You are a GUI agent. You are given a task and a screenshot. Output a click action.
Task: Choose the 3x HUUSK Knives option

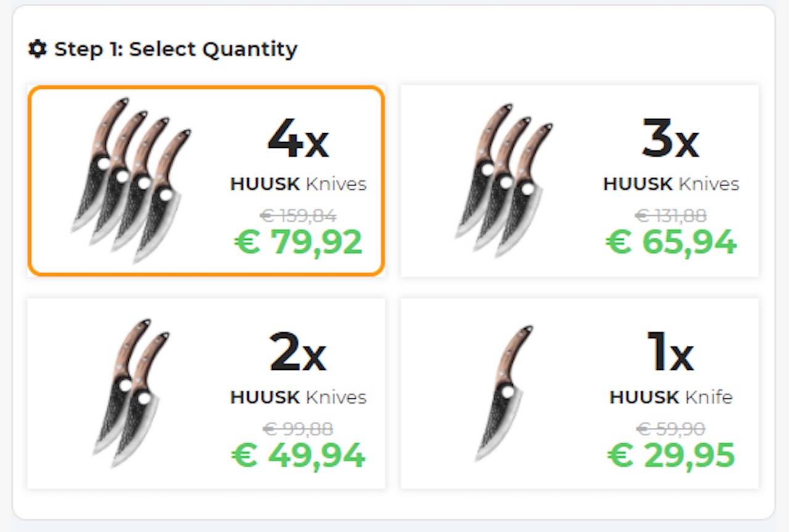(x=671, y=184)
